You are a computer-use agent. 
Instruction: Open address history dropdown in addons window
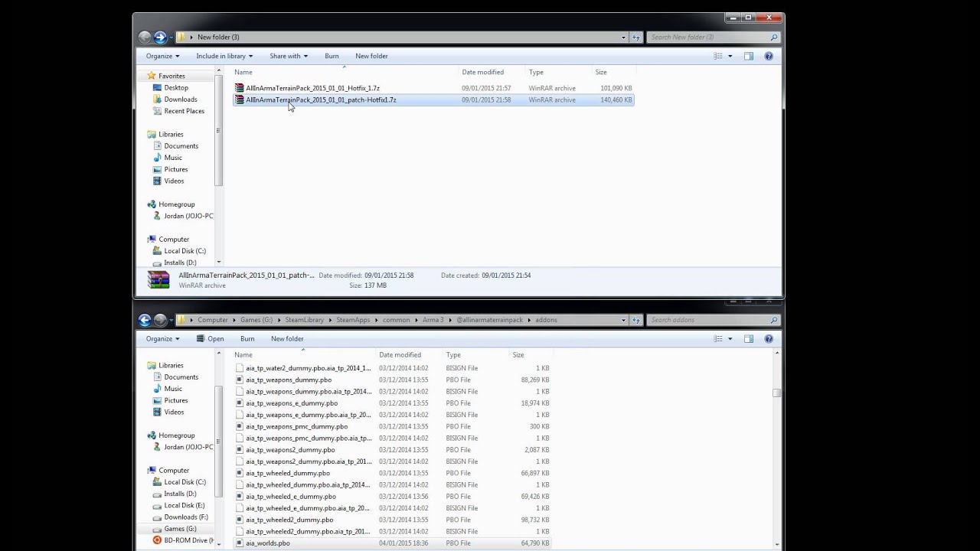pos(623,320)
